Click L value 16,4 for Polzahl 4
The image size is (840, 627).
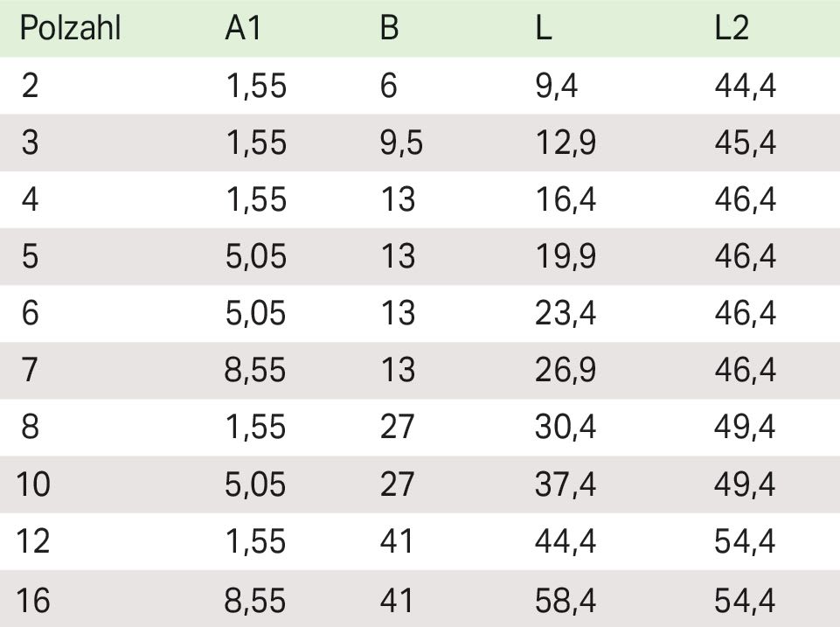point(565,199)
